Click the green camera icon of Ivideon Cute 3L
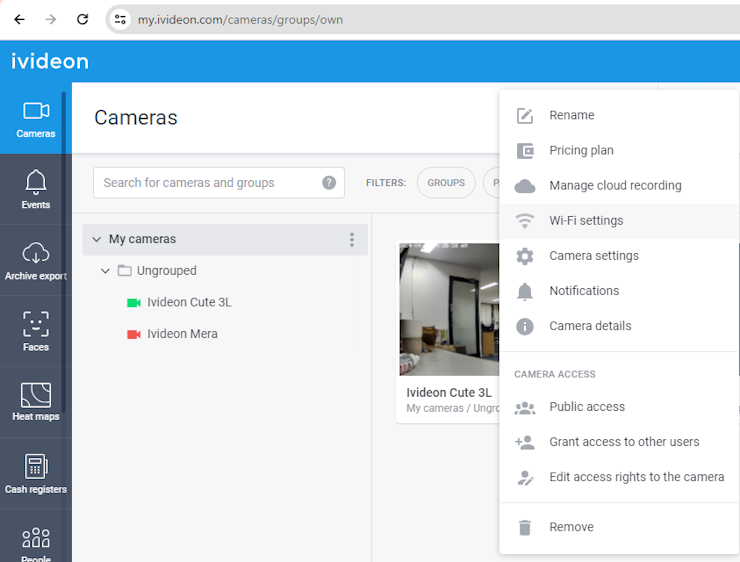 tap(134, 302)
